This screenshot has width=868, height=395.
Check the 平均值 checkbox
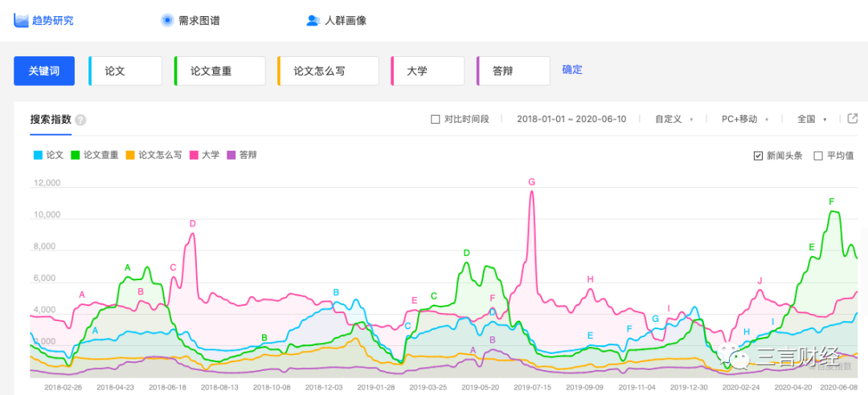[x=818, y=156]
